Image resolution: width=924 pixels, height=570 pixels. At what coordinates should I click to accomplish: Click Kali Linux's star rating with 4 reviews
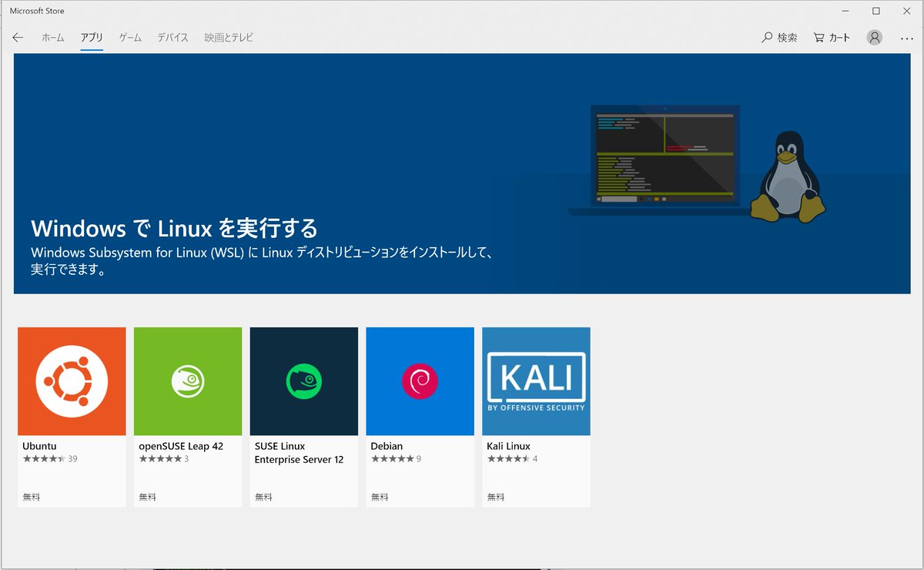pos(512,459)
